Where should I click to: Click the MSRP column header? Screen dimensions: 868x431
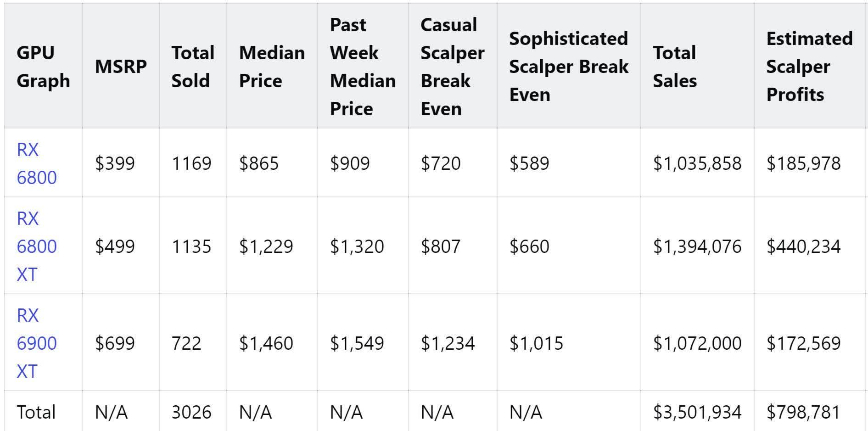pos(121,67)
